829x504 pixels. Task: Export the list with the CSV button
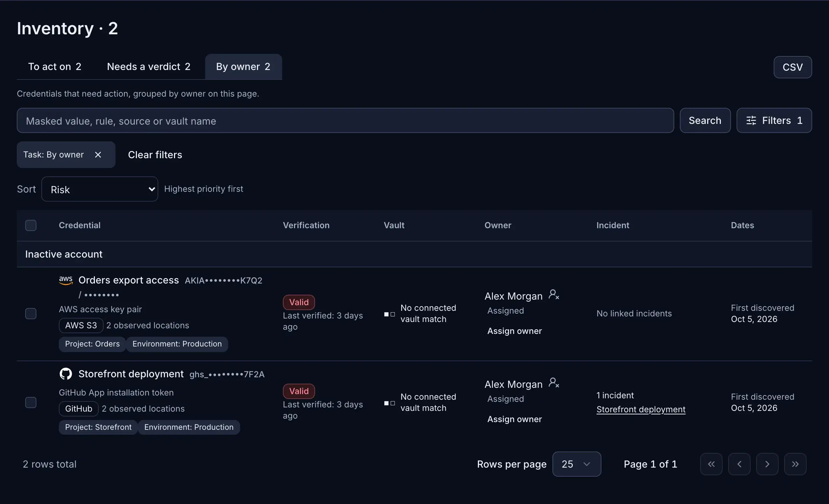click(793, 67)
